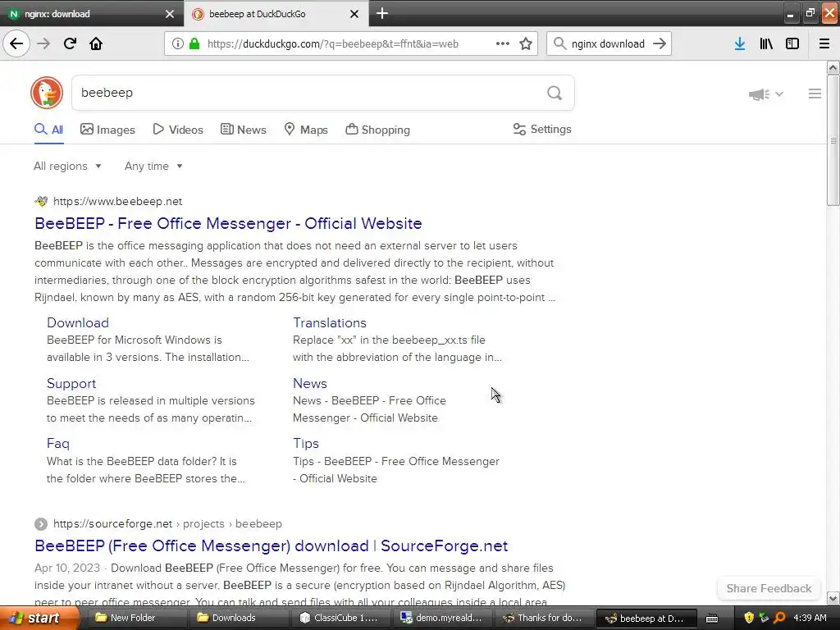Click the page scrollbar thumb
The width and height of the screenshot is (840, 630).
[x=833, y=140]
